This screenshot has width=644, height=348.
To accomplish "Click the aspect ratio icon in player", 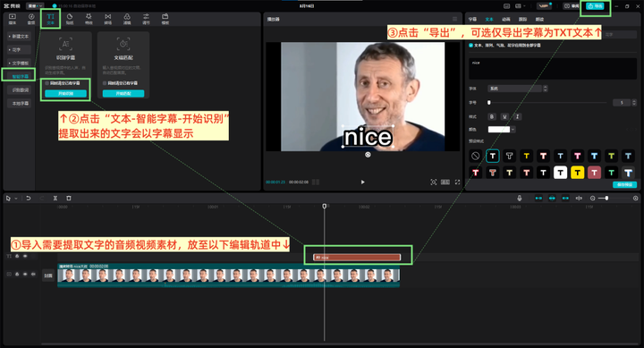I will (x=445, y=182).
